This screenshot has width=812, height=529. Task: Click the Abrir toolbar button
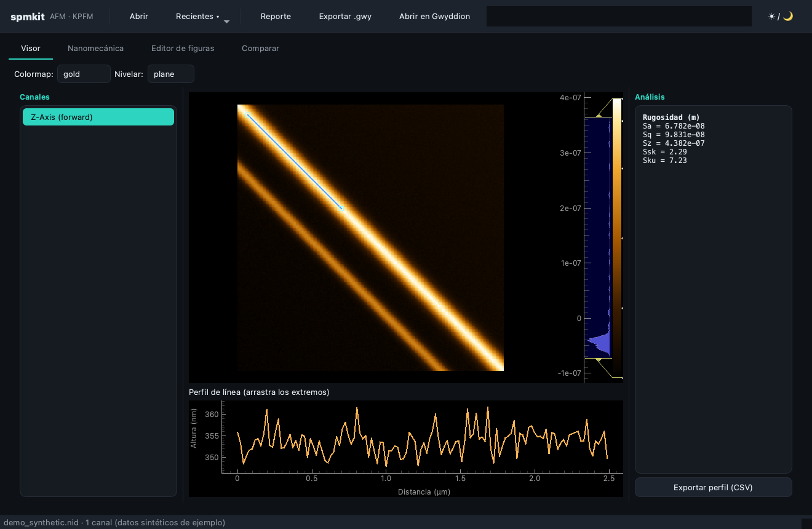pyautogui.click(x=139, y=17)
